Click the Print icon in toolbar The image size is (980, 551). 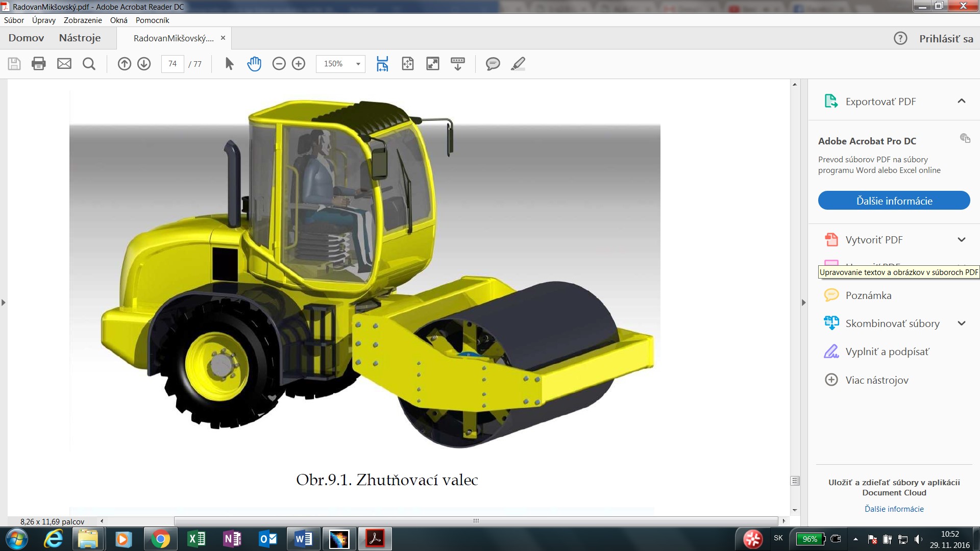39,64
